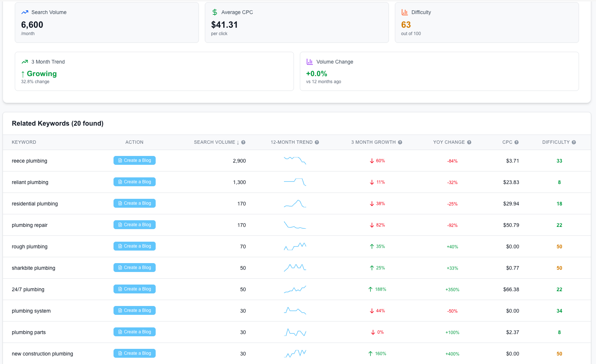
Task: Toggle Search Volume sort order arrow
Action: (x=238, y=142)
